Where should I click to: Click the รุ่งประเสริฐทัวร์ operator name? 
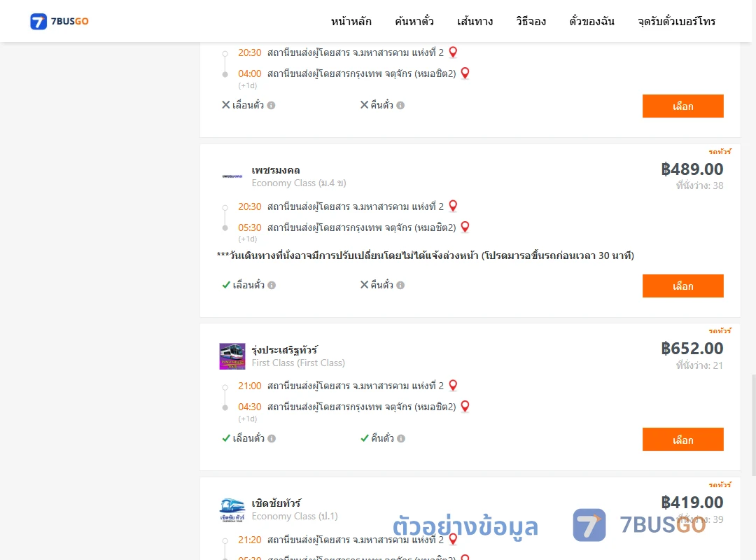click(x=284, y=350)
